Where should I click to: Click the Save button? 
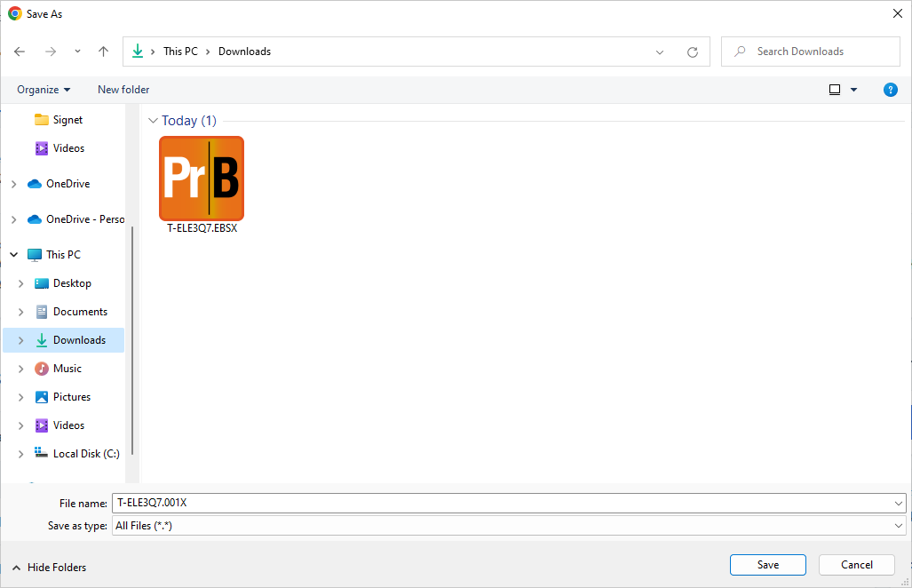(767, 565)
